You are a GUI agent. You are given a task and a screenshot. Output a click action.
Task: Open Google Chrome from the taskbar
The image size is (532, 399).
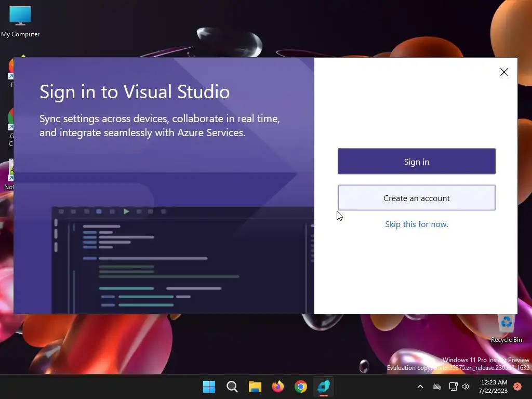pos(301,387)
